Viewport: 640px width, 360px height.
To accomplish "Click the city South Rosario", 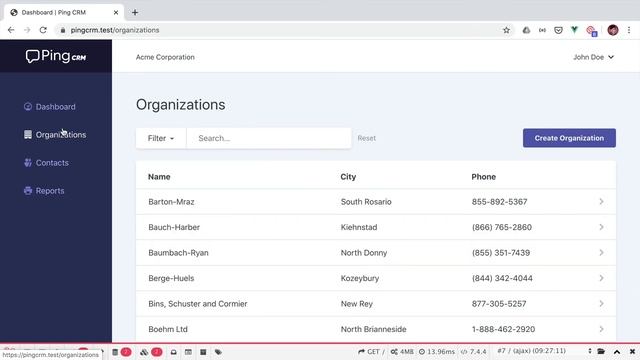I will 366,202.
